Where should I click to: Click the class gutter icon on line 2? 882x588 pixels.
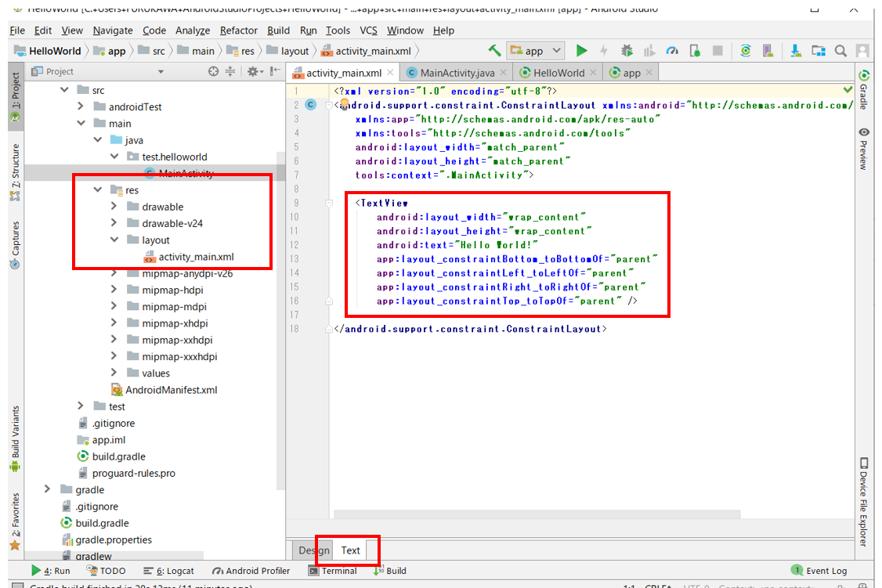tap(310, 105)
